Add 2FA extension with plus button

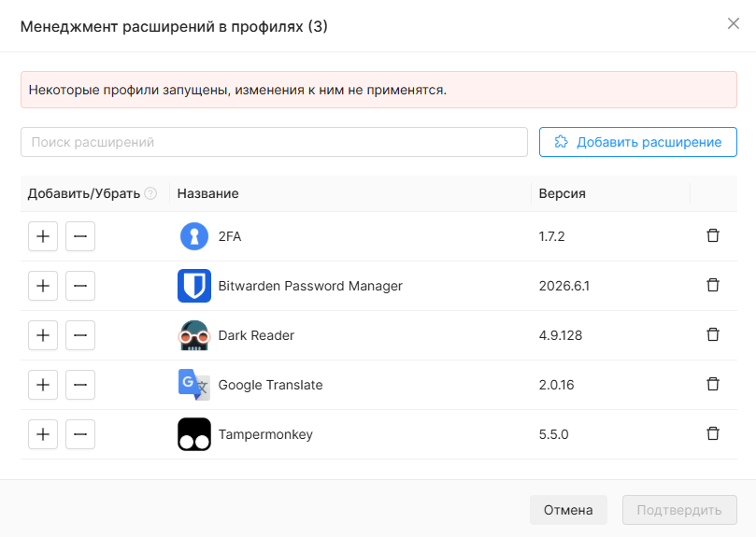tap(43, 236)
